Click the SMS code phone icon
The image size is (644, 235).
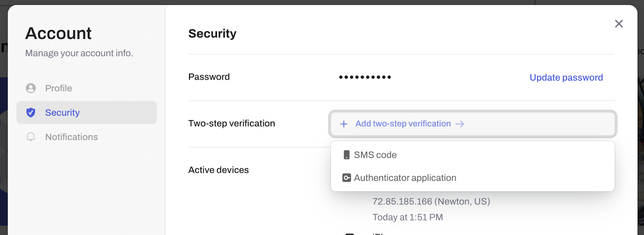tap(347, 155)
